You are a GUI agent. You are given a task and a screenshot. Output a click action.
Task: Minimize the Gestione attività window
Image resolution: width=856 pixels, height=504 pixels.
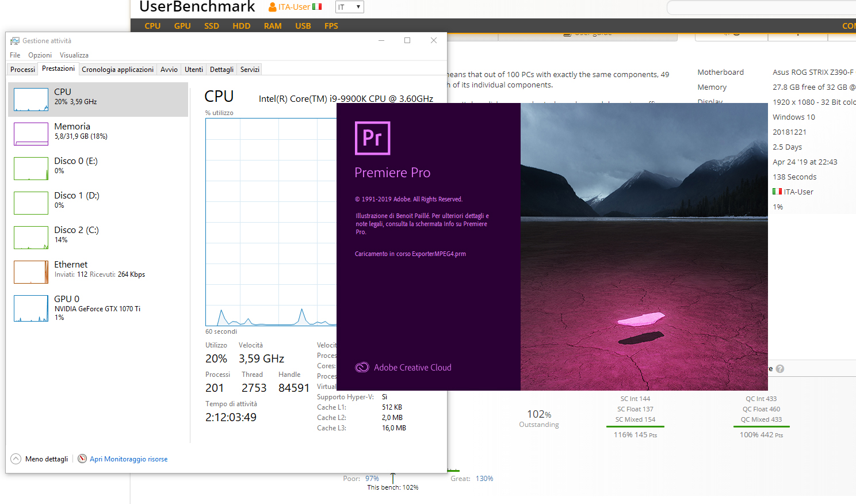[x=381, y=40]
